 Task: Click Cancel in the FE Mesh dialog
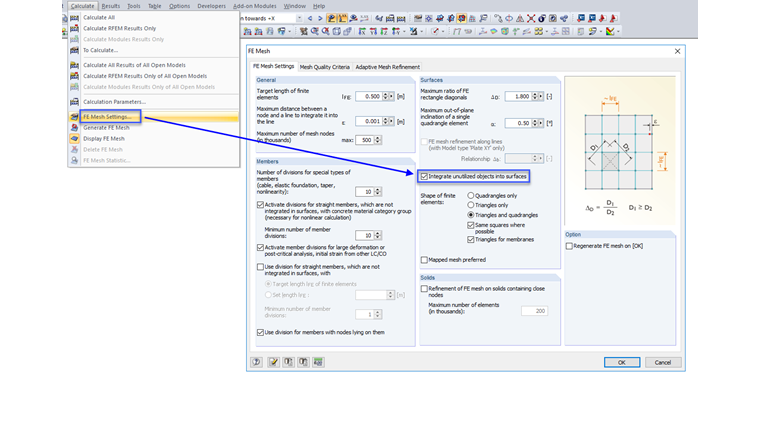[663, 362]
